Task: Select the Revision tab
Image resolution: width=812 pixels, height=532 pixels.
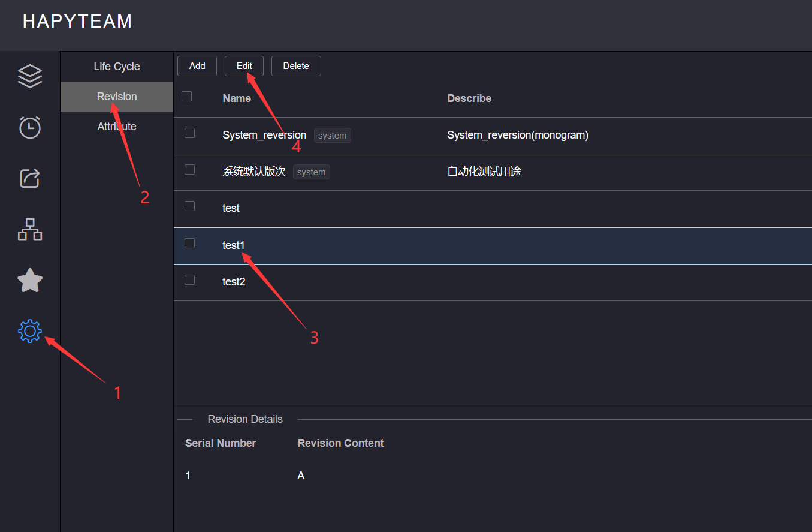Action: point(117,97)
